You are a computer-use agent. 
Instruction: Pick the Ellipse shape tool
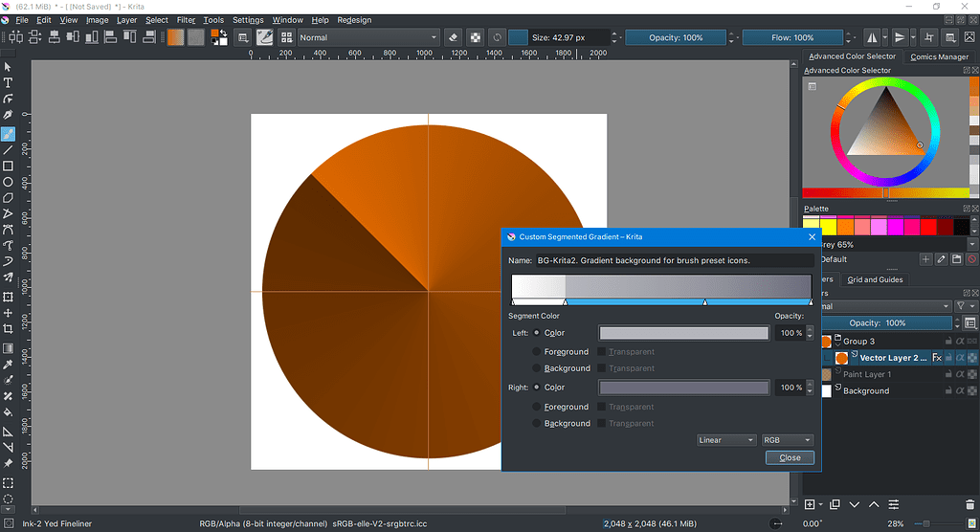point(8,182)
